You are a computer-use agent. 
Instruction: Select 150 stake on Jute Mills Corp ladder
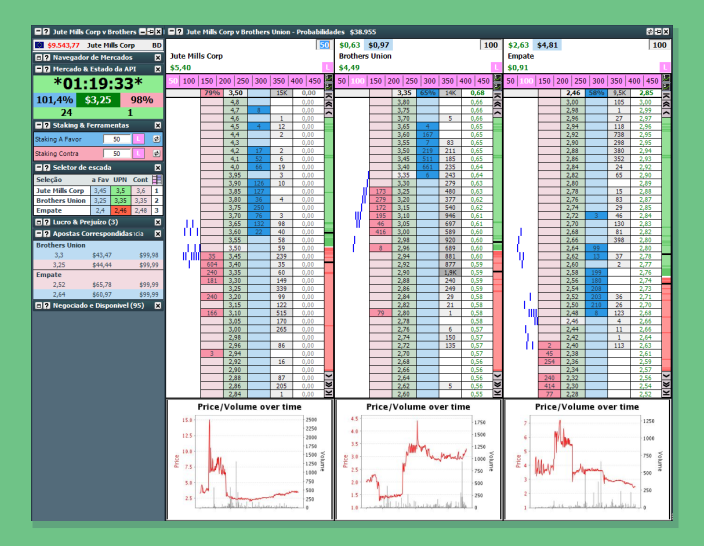tap(207, 81)
